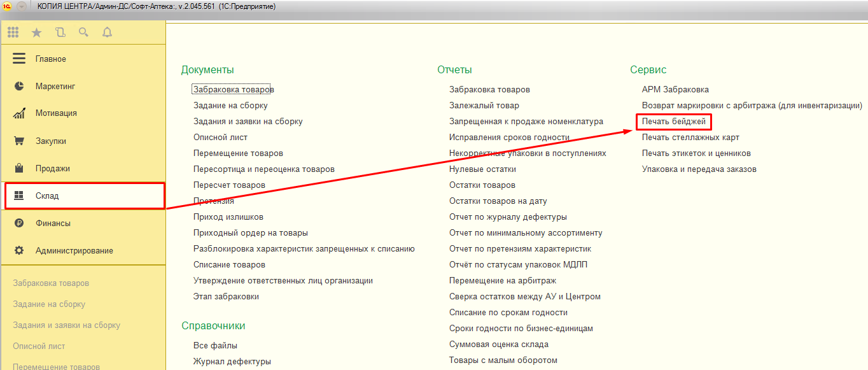Open Описной лист in recent sidebar list
868x370 pixels.
(x=39, y=346)
